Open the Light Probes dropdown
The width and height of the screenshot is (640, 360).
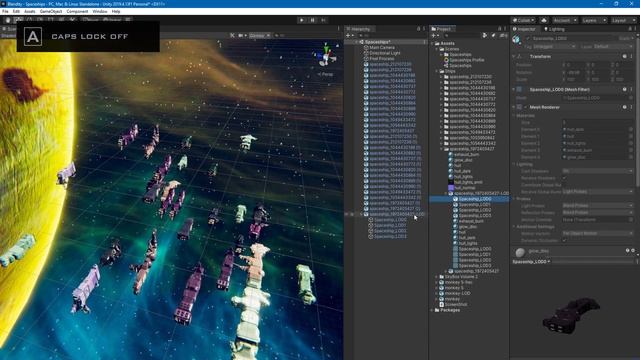coord(598,206)
